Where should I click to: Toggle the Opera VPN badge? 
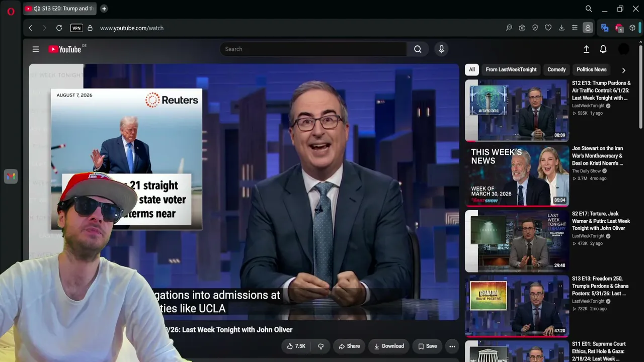coord(76,28)
